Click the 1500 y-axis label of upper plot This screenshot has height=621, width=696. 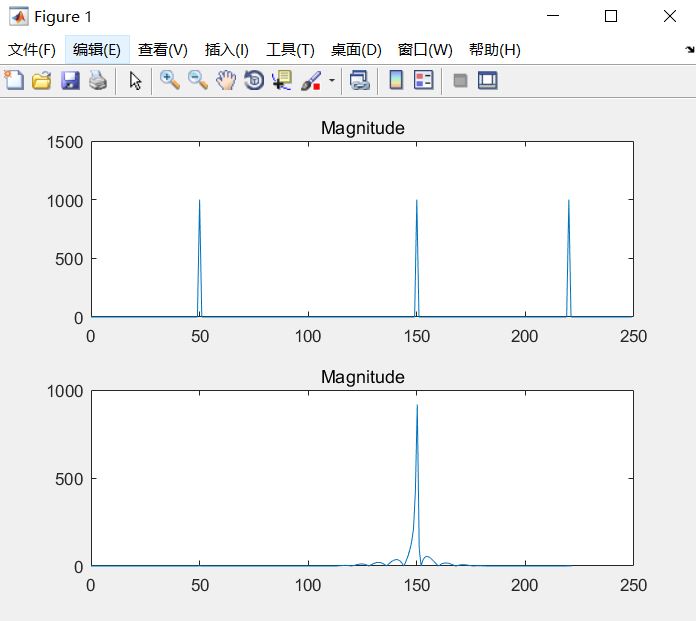[65, 142]
